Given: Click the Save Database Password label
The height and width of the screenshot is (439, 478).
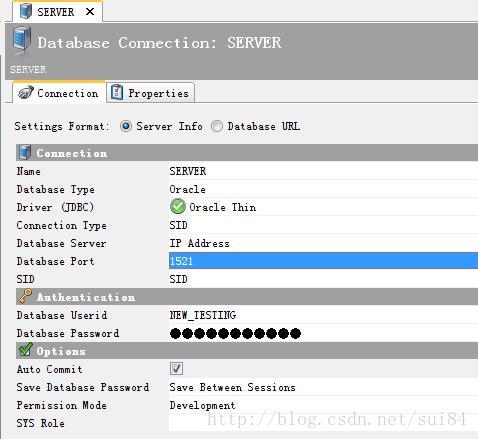Looking at the screenshot, I should pyautogui.click(x=83, y=387).
